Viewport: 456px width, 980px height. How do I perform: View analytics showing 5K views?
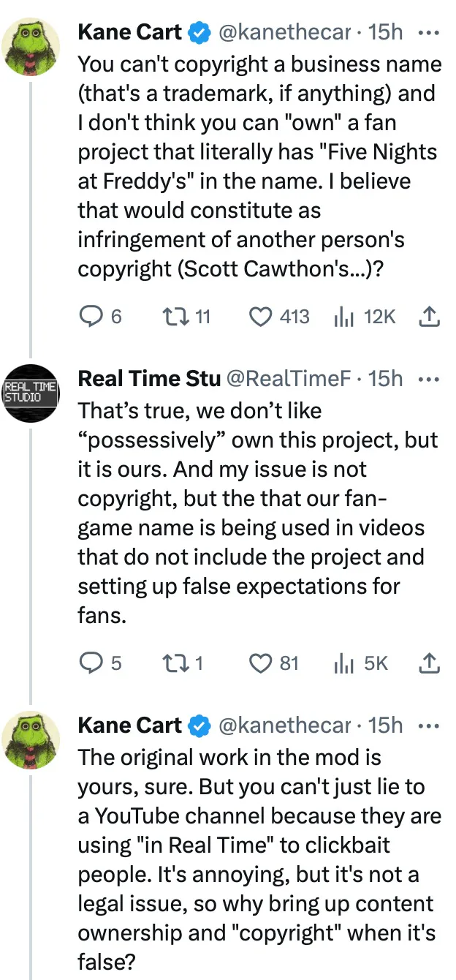(x=341, y=663)
